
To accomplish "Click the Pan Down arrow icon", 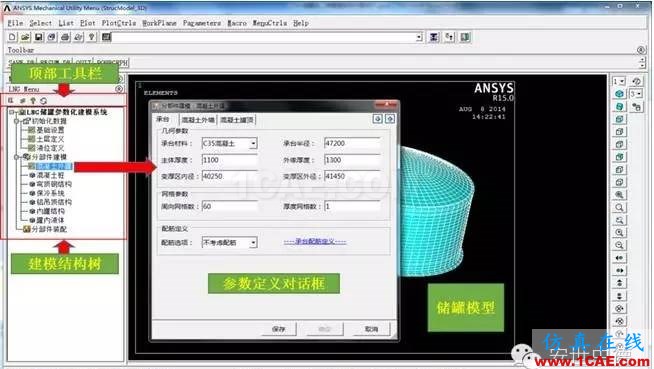I will (x=619, y=296).
